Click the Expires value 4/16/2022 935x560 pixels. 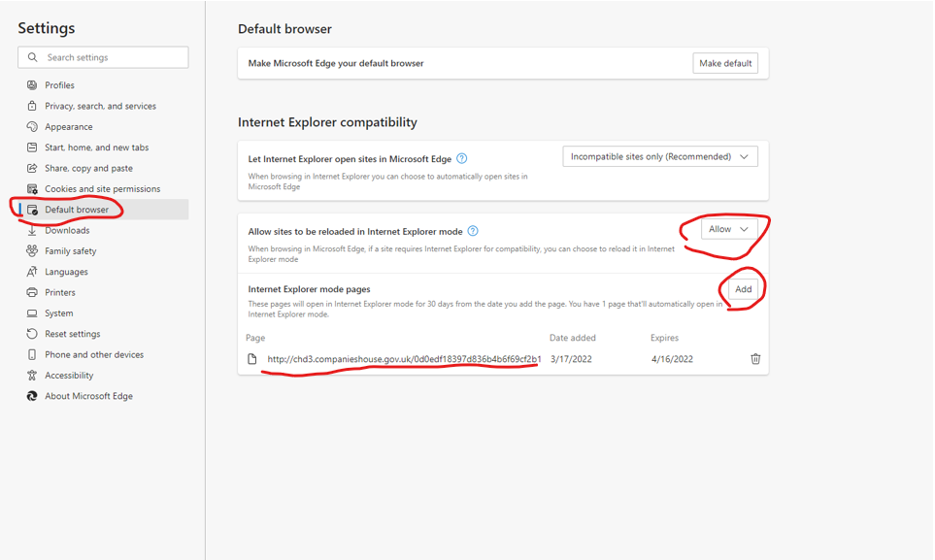(672, 359)
